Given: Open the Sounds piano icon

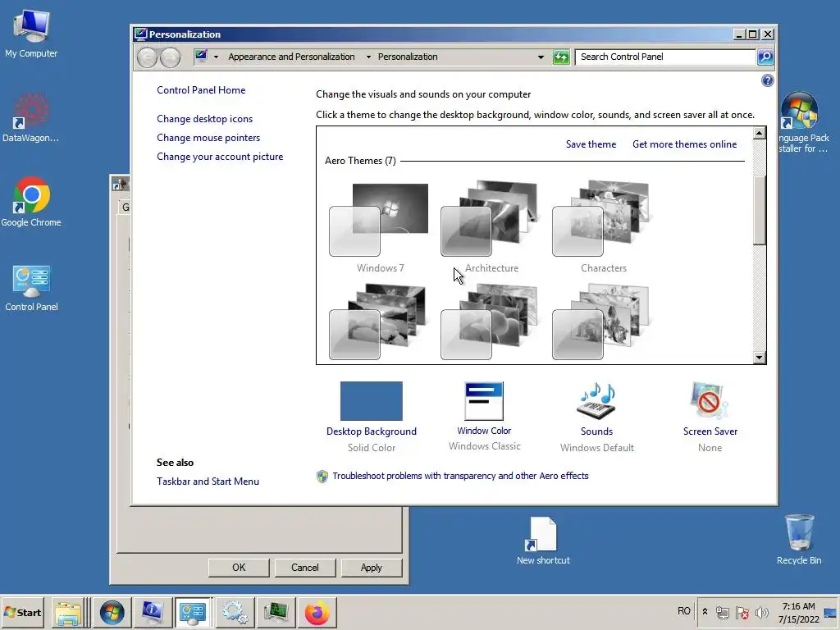Looking at the screenshot, I should 596,400.
